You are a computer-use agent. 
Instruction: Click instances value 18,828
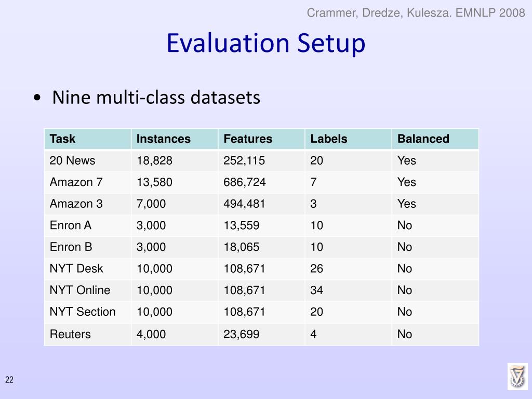click(x=154, y=161)
